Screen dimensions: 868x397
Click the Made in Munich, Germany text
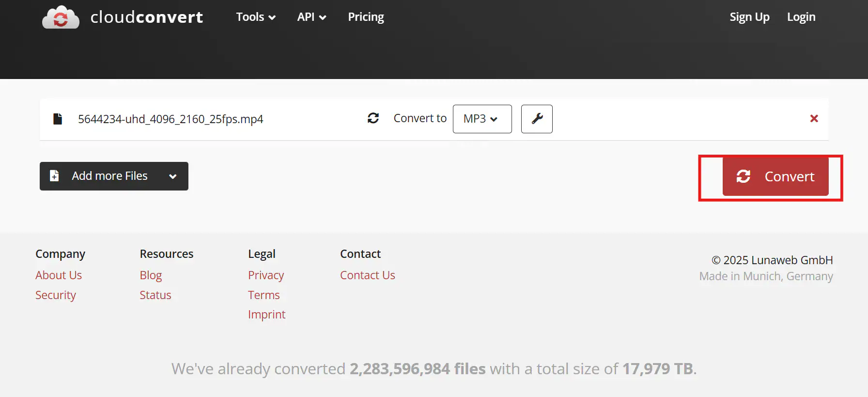pos(766,276)
